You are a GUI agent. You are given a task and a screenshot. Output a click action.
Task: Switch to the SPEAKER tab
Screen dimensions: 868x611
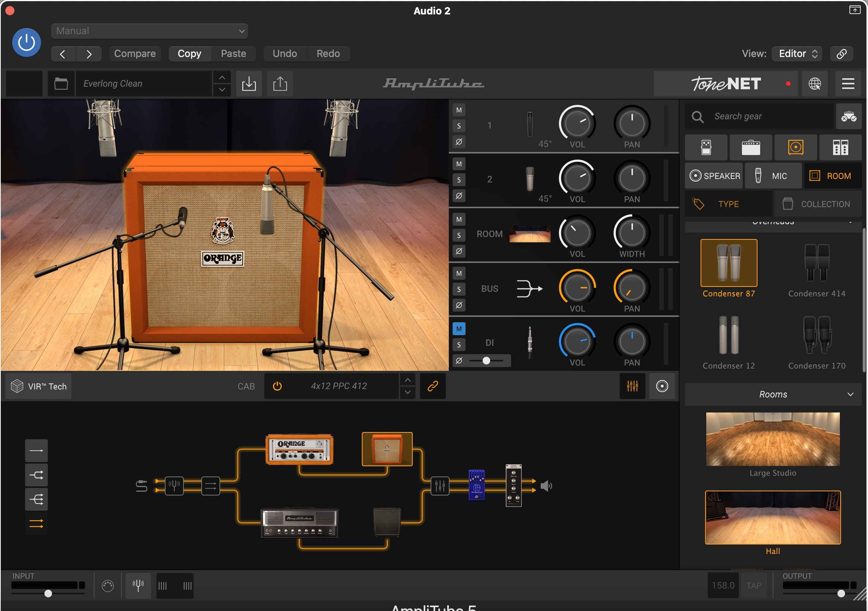point(714,176)
